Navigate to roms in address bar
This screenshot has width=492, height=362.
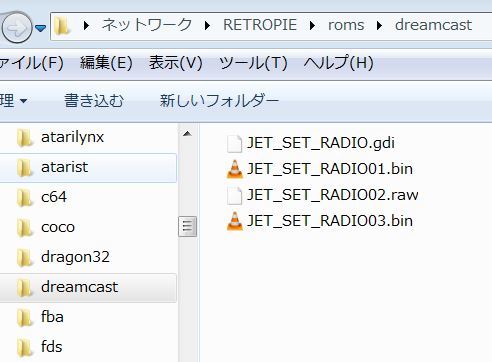point(346,25)
